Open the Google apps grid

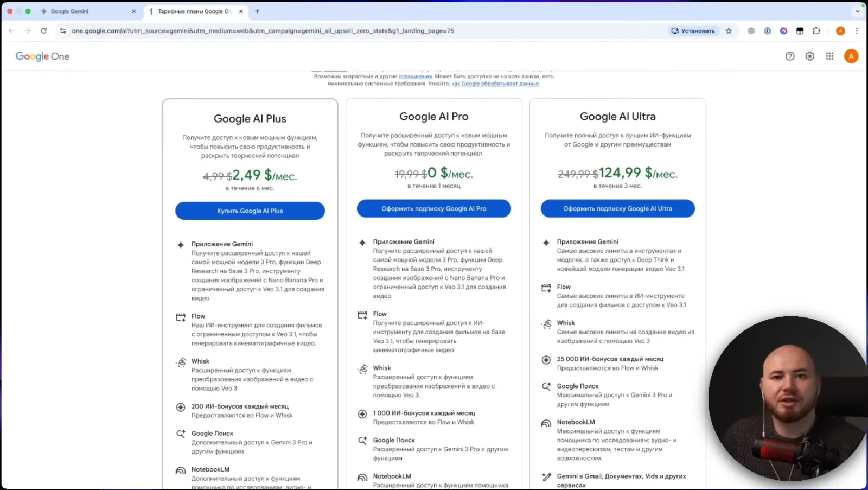click(x=829, y=56)
